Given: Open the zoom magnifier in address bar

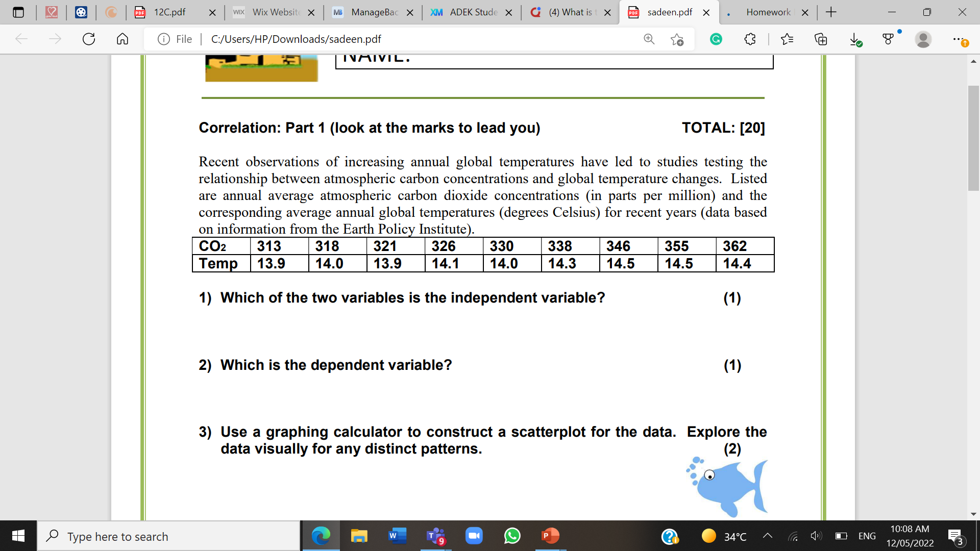Looking at the screenshot, I should 649,39.
